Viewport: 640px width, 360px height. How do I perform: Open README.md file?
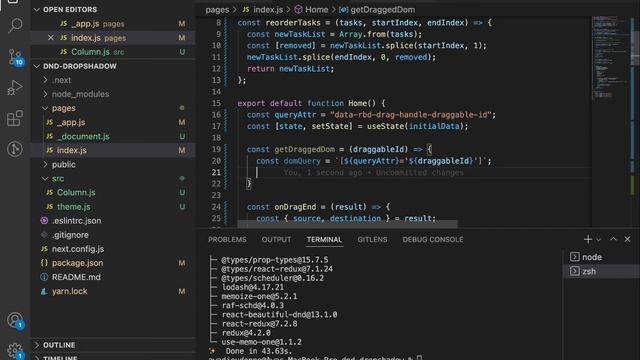[113, 277]
